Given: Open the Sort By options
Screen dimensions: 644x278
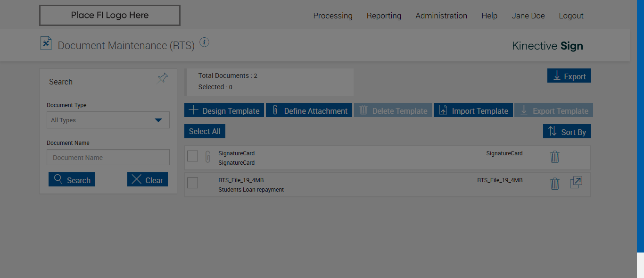Looking at the screenshot, I should (567, 132).
